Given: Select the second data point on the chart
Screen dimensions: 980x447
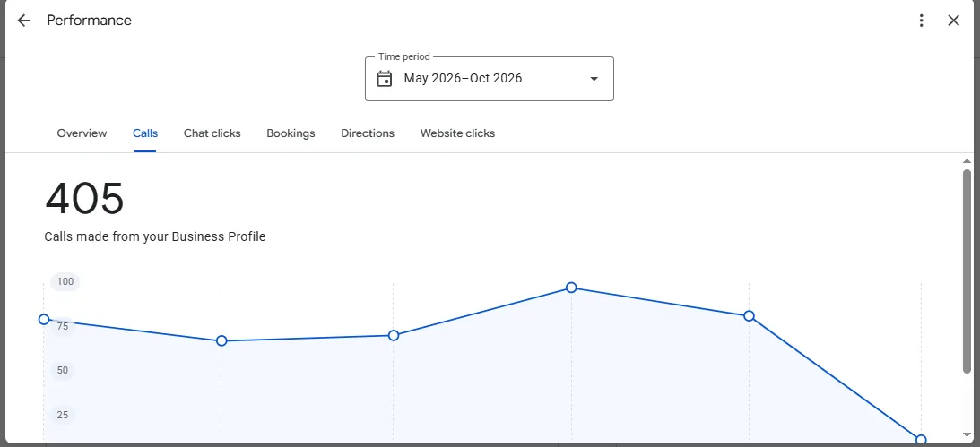Looking at the screenshot, I should click(x=221, y=341).
